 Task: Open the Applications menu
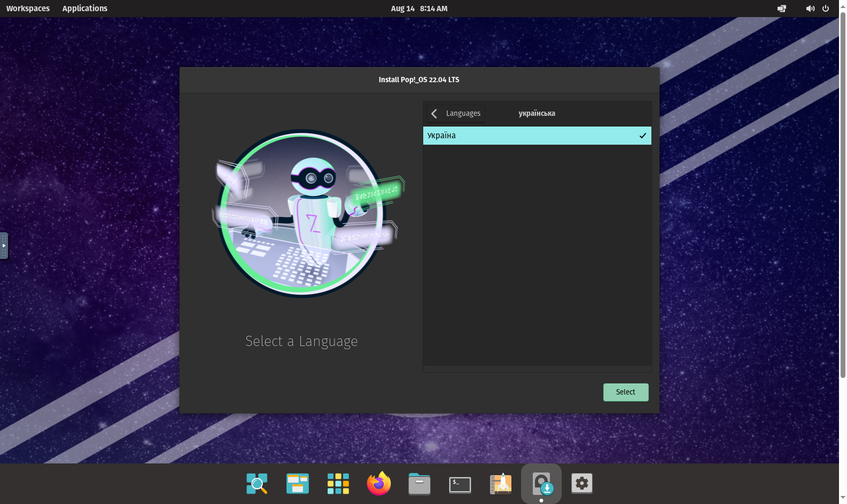coord(84,9)
